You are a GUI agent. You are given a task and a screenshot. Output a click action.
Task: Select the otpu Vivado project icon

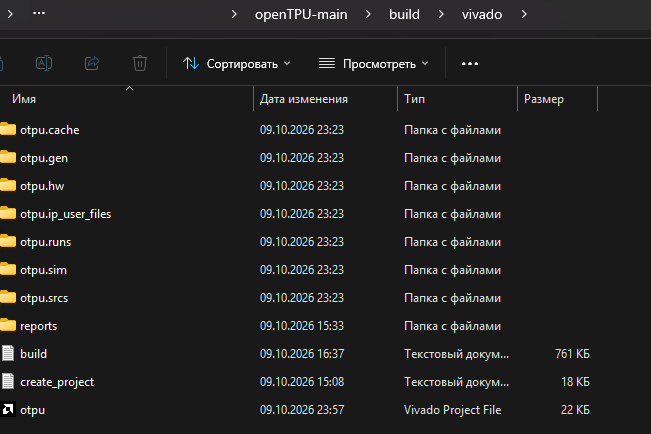(7, 409)
